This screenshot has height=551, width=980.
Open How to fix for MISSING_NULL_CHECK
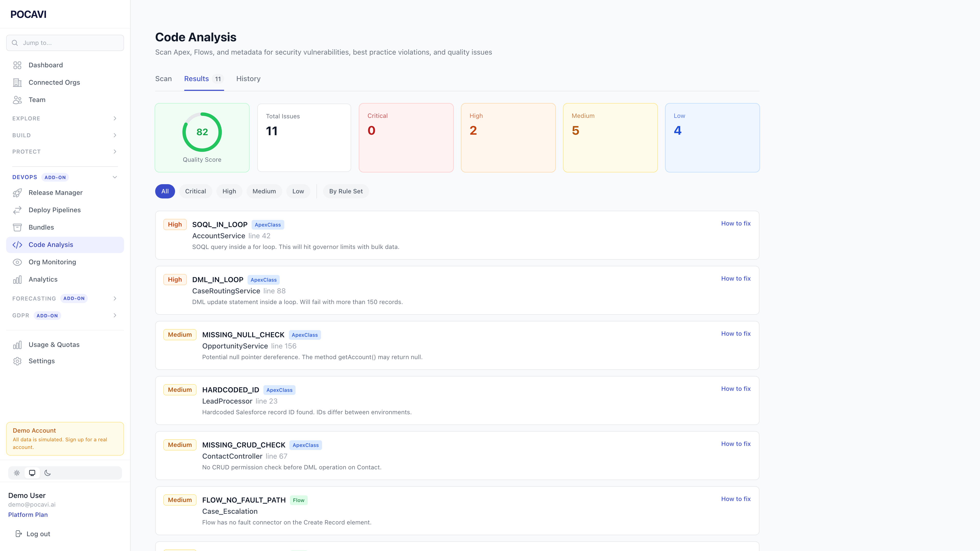pos(736,334)
